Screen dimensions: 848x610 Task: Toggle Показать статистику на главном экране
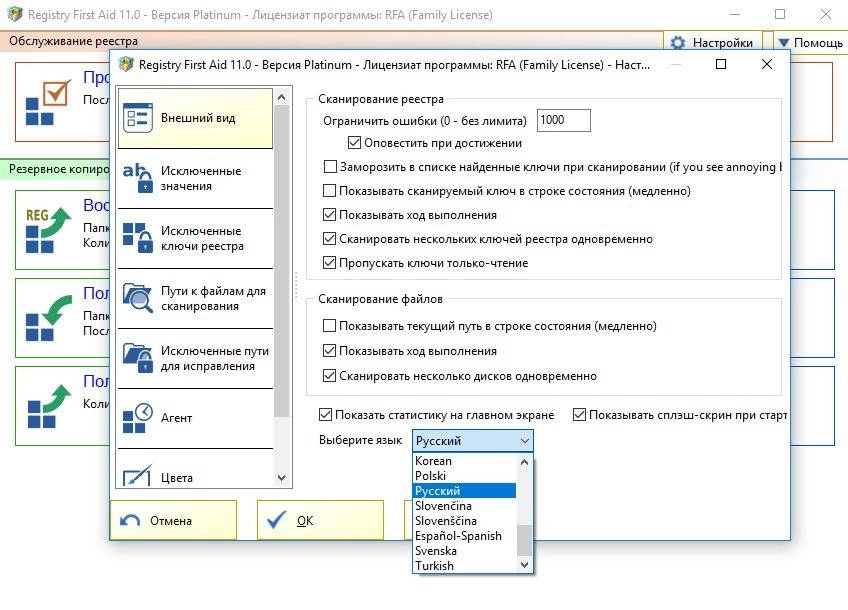(x=325, y=415)
